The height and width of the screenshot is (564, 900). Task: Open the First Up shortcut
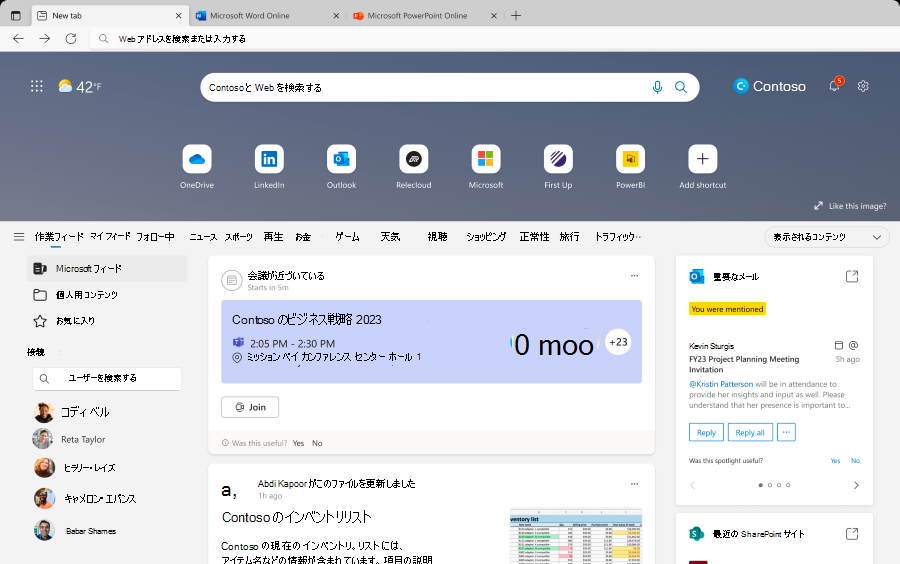558,159
